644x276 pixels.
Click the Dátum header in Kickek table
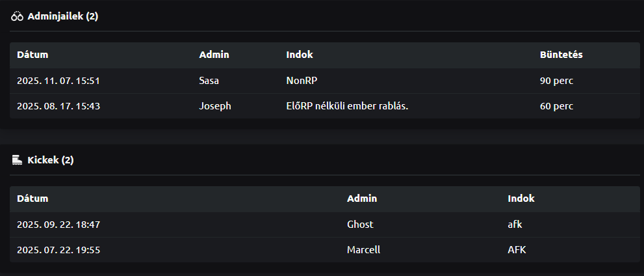32,199
